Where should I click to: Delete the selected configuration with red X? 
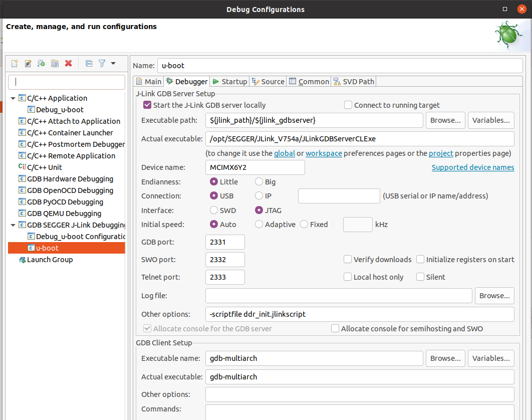[69, 64]
